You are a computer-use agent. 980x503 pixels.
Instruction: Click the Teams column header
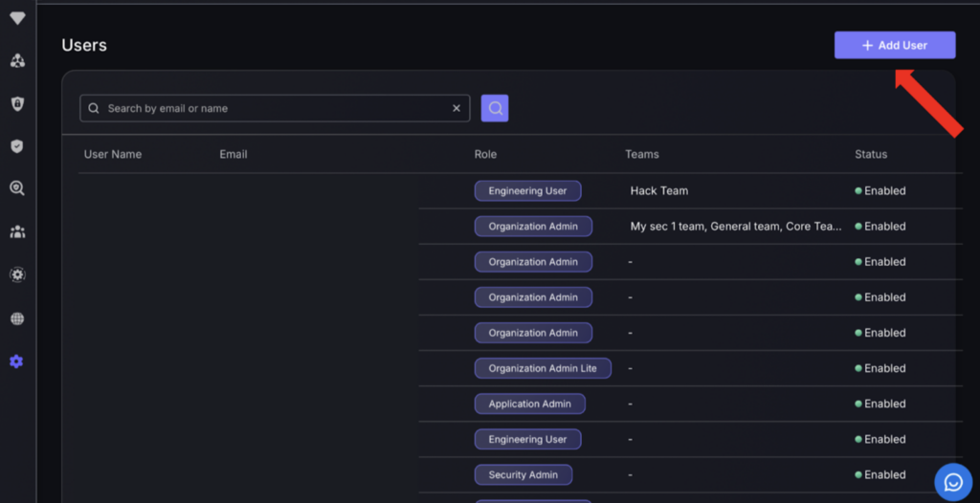pyautogui.click(x=642, y=154)
